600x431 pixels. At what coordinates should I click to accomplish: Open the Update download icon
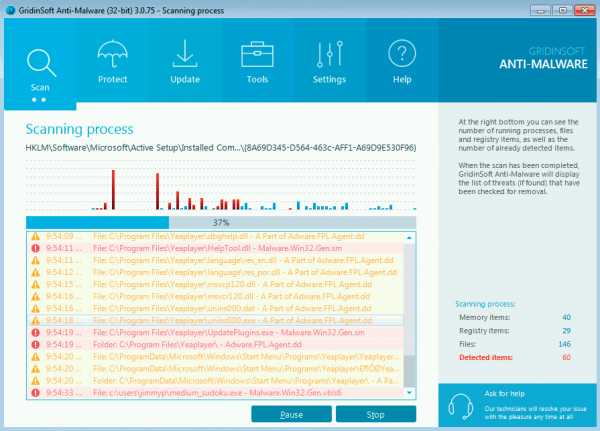point(185,54)
